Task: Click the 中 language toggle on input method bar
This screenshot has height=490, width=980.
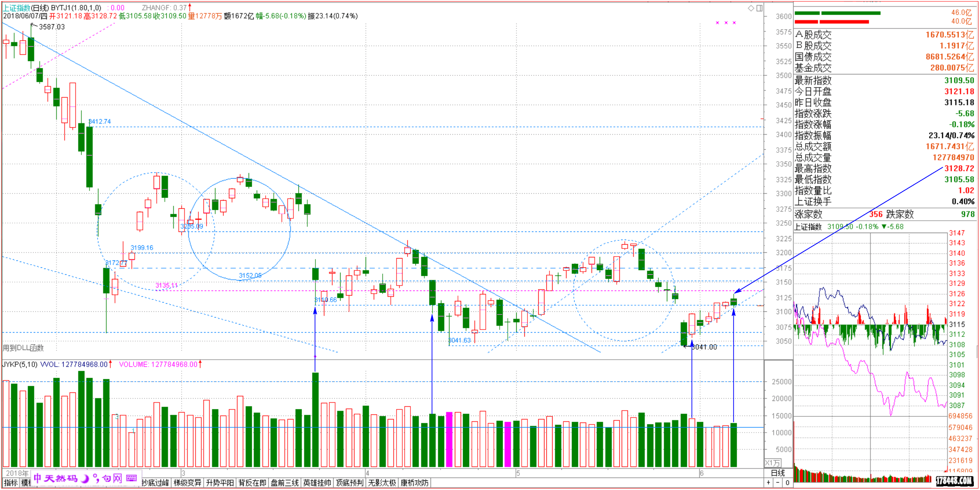Action: pyautogui.click(x=37, y=478)
